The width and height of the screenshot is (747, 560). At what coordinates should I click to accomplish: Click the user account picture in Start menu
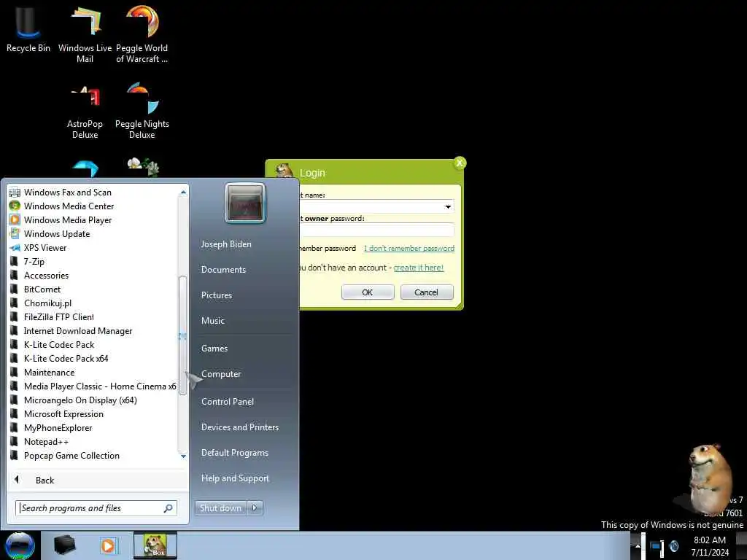(245, 203)
